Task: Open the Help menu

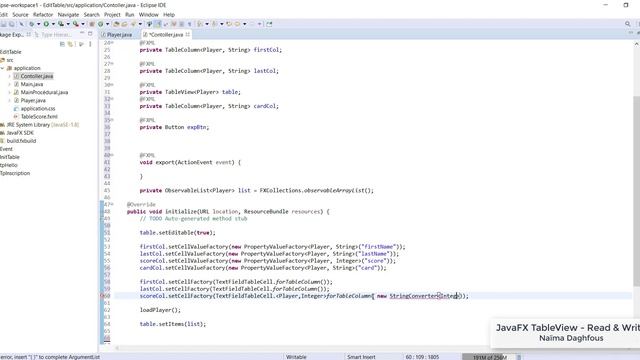Action: 169,15
